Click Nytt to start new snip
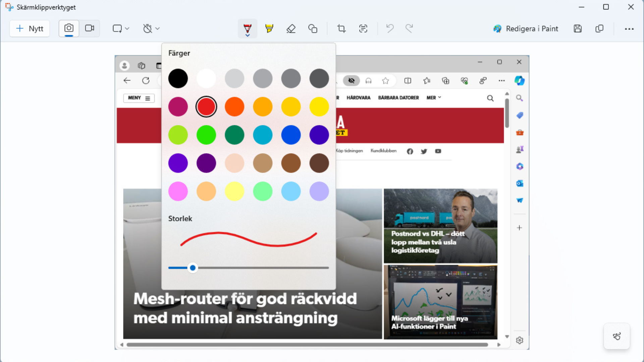644x362 pixels. [30, 28]
